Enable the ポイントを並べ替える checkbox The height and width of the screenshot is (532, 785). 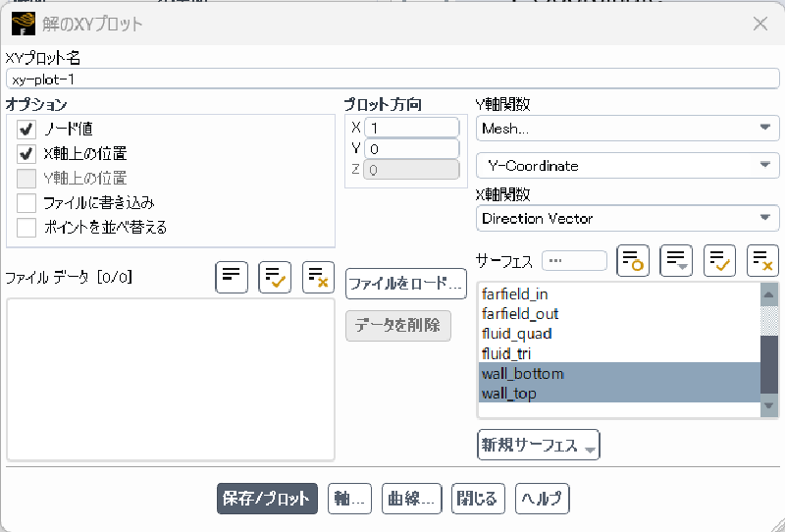point(26,228)
